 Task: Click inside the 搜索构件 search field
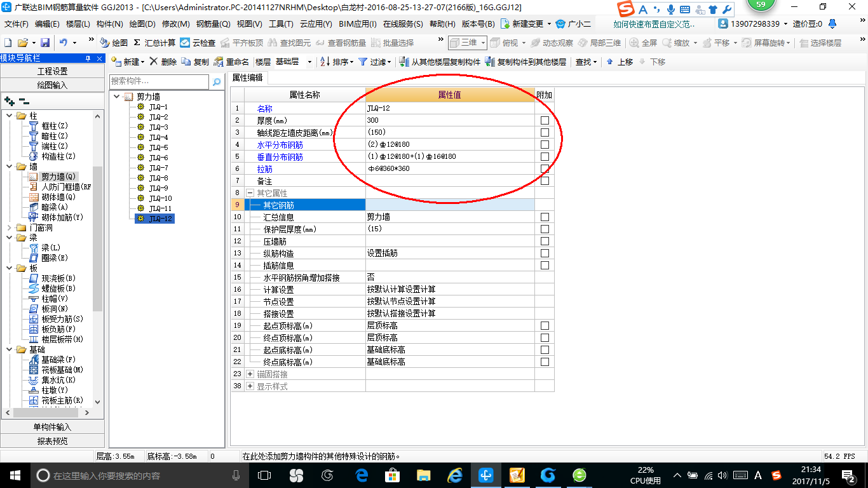159,81
